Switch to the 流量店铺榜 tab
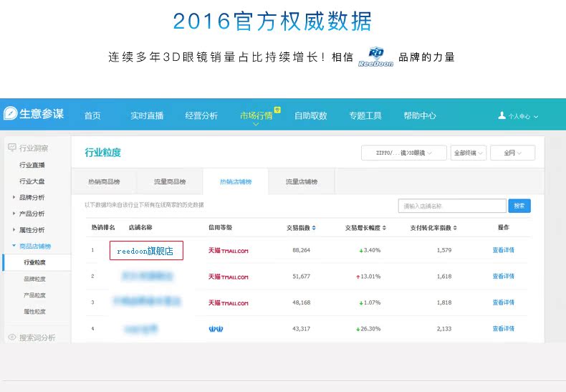This screenshot has width=566, height=392. click(302, 181)
